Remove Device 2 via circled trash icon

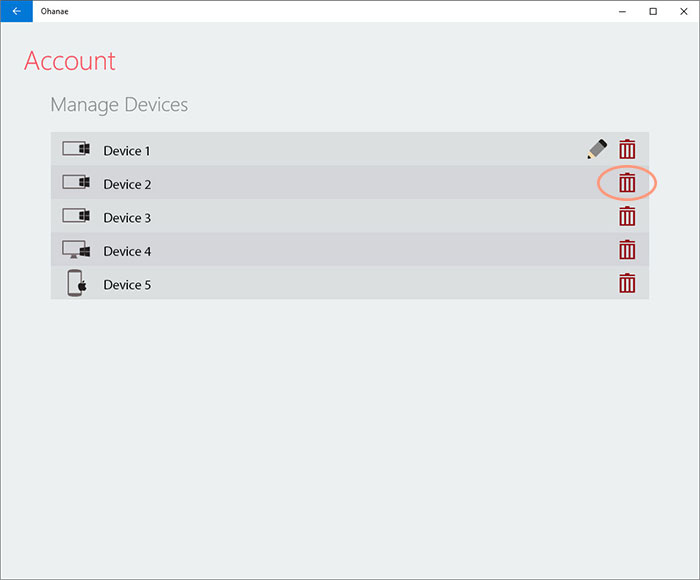click(x=627, y=183)
